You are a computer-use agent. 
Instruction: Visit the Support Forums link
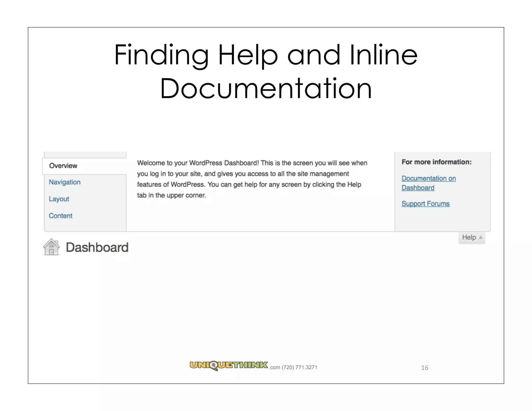point(425,204)
